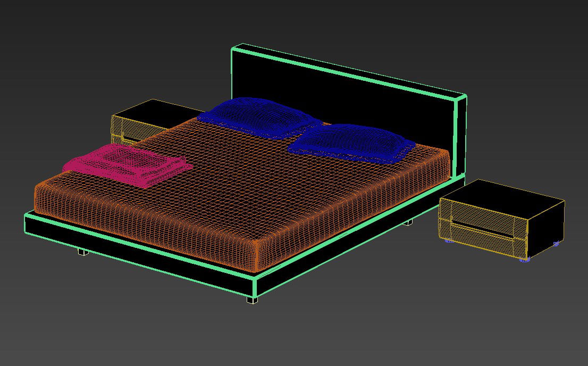
Task: Select purple foot at right nightstand left corner
Action: tap(449, 241)
